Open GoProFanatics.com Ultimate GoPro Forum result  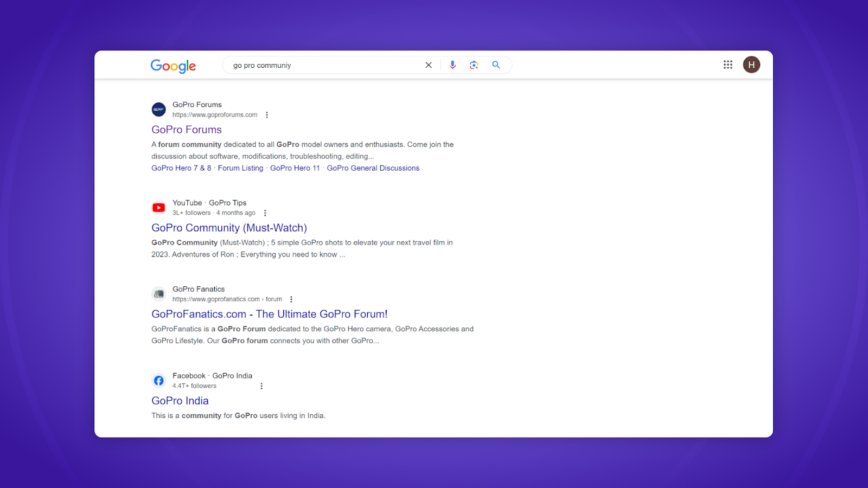tap(270, 314)
